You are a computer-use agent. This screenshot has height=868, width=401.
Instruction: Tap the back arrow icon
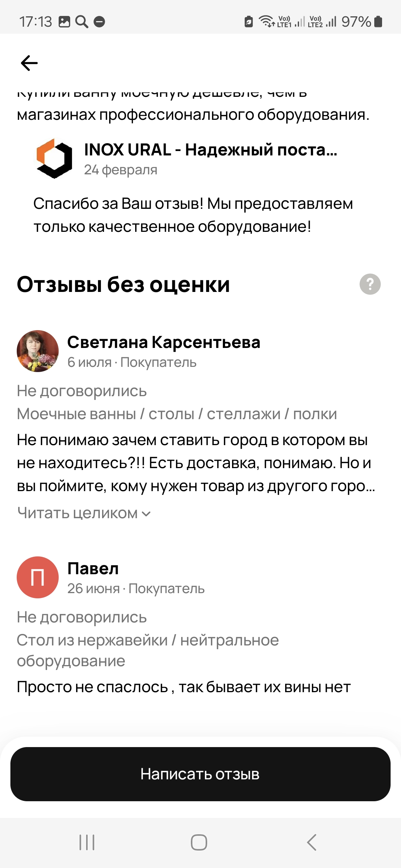tap(29, 63)
